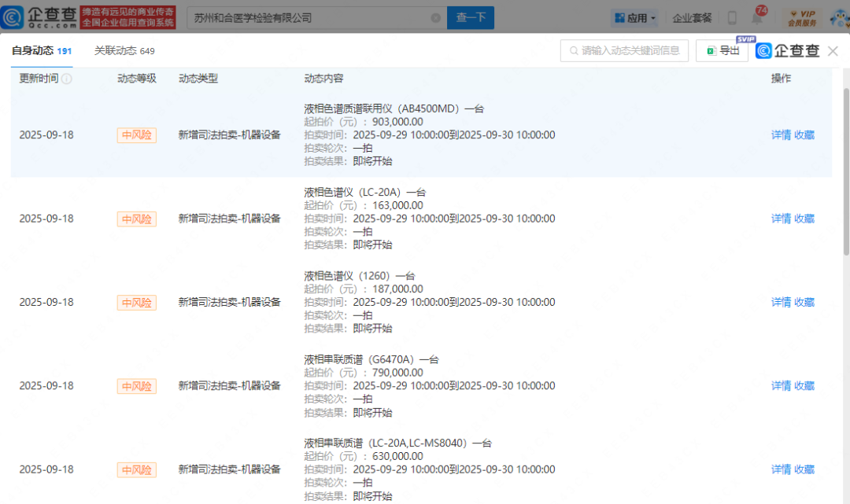
Task: Click starting price 903,000.00
Action: [397, 122]
